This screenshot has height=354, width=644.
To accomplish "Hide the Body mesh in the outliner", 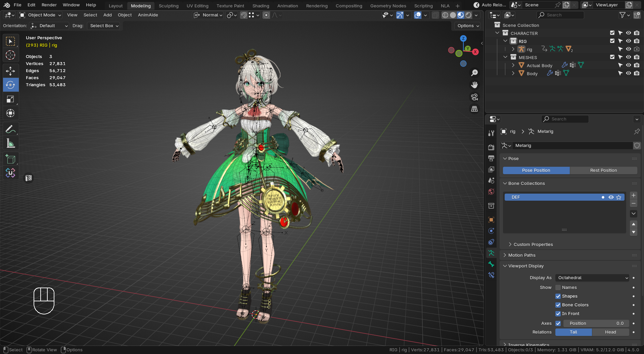I will 628,73.
